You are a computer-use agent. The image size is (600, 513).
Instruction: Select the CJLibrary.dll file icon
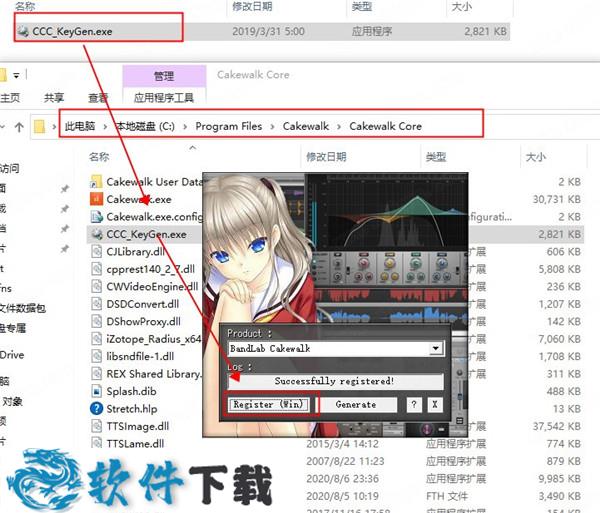(96, 251)
